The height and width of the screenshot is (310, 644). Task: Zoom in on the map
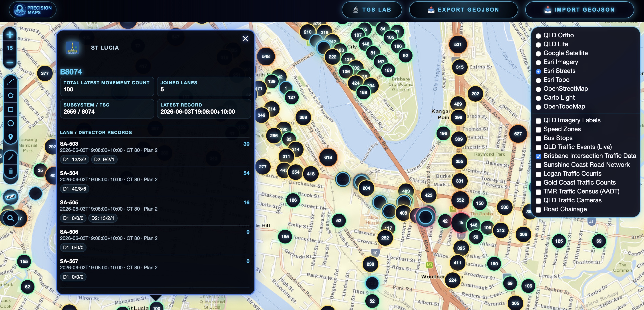click(10, 34)
